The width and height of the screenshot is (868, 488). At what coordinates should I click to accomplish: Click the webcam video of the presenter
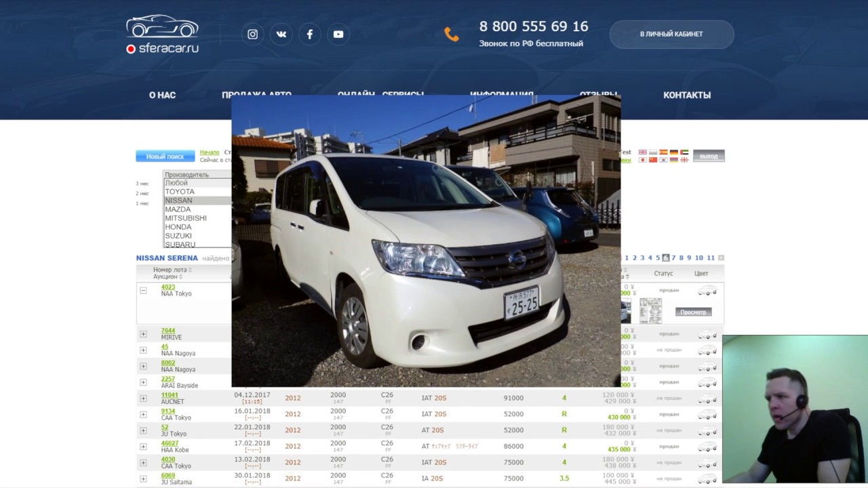[x=795, y=409]
